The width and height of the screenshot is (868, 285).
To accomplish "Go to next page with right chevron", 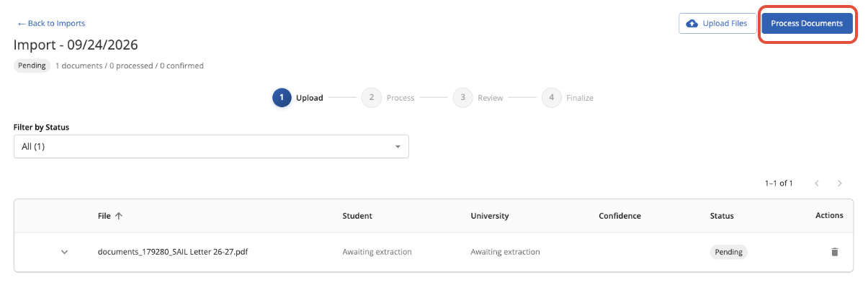I will click(x=840, y=184).
